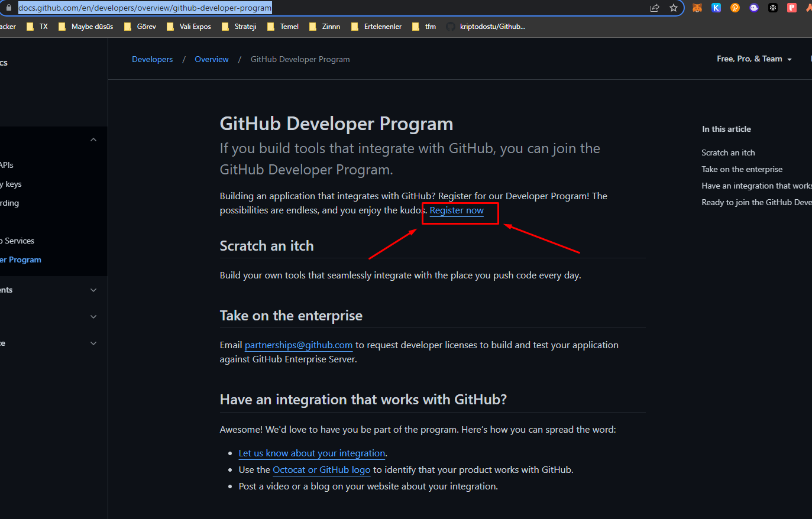Collapse the expanded sidebar section chevron

tap(93, 140)
